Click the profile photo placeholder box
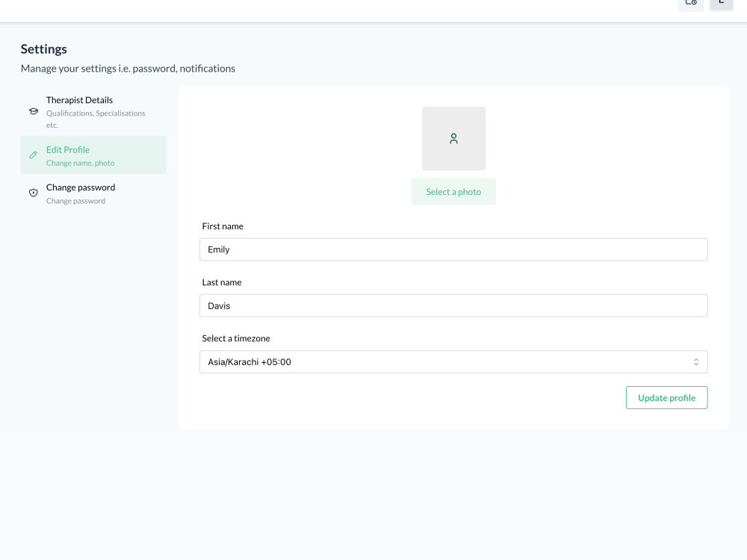This screenshot has height=560, width=747. click(453, 139)
